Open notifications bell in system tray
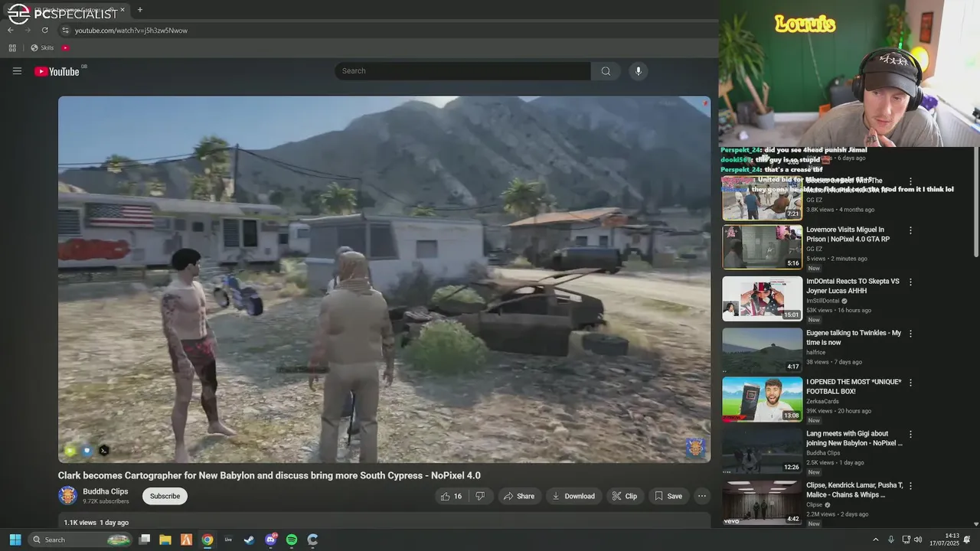The image size is (980, 551). click(967, 540)
